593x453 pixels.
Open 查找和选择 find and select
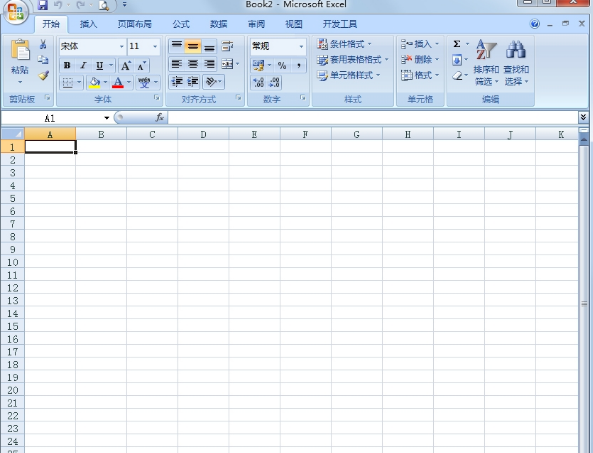click(x=516, y=63)
